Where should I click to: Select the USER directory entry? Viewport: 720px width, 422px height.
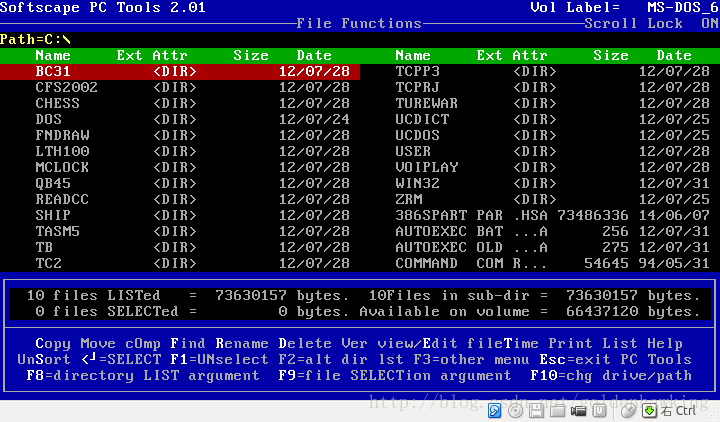[x=552, y=152]
